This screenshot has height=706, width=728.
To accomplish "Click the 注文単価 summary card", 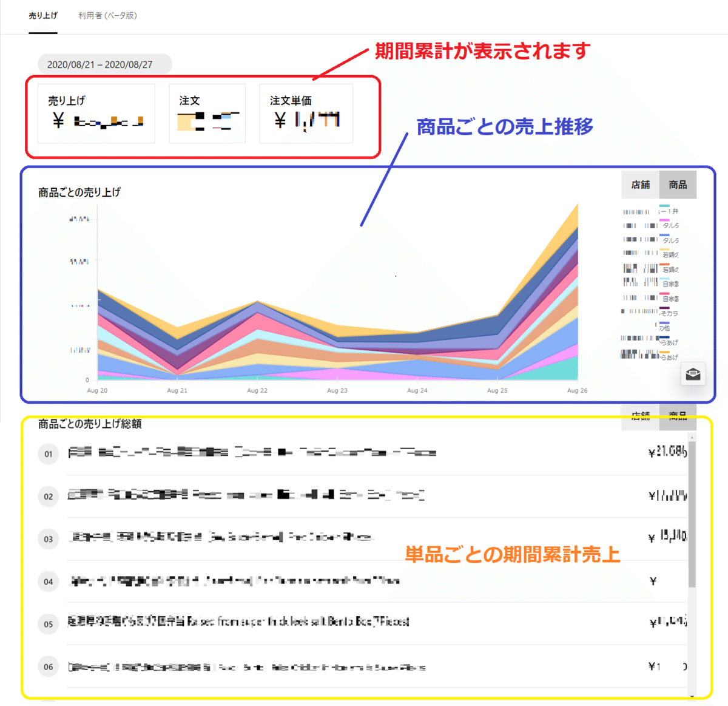I will click(306, 113).
